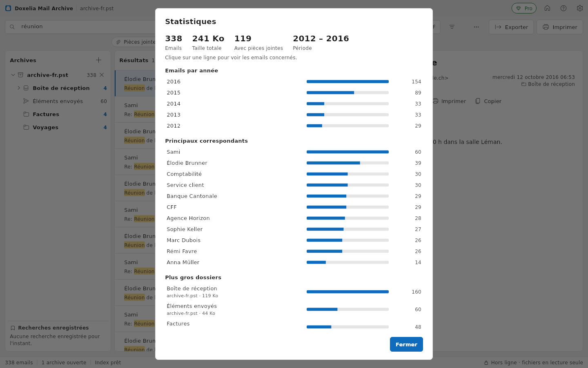Screen dimensions: 588x368
Task: Click the Recherches enregistrées bookmark icon
Action: point(13,328)
